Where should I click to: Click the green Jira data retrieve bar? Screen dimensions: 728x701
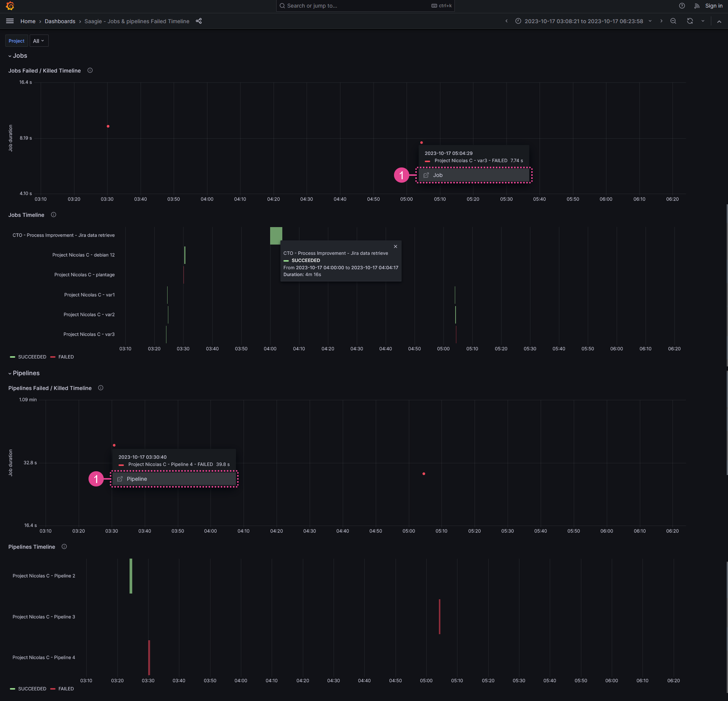[x=276, y=235]
